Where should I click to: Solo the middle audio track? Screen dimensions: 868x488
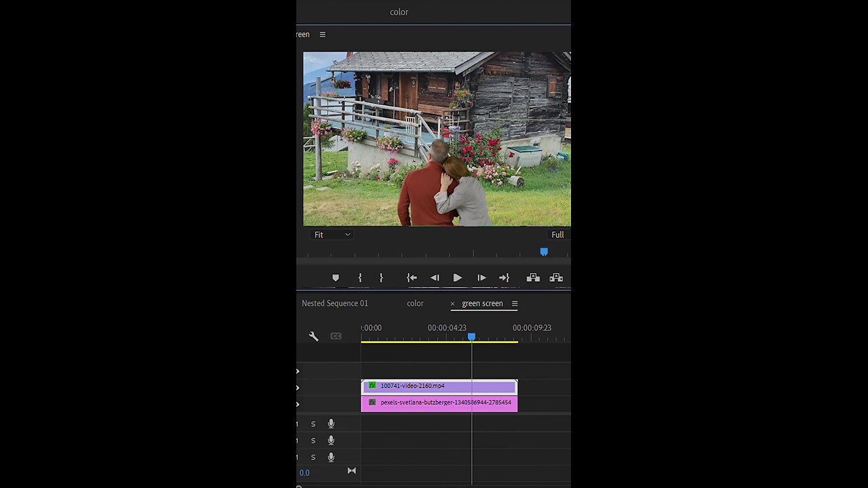(313, 441)
